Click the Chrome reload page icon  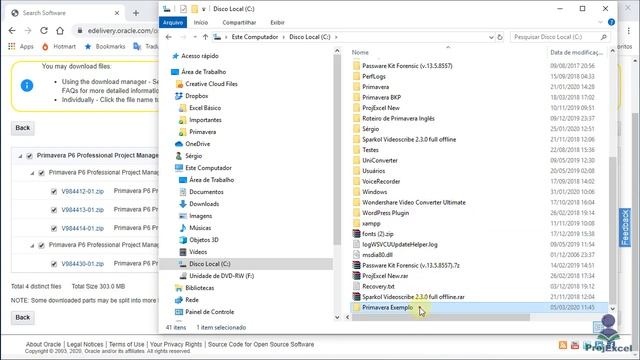[44, 31]
